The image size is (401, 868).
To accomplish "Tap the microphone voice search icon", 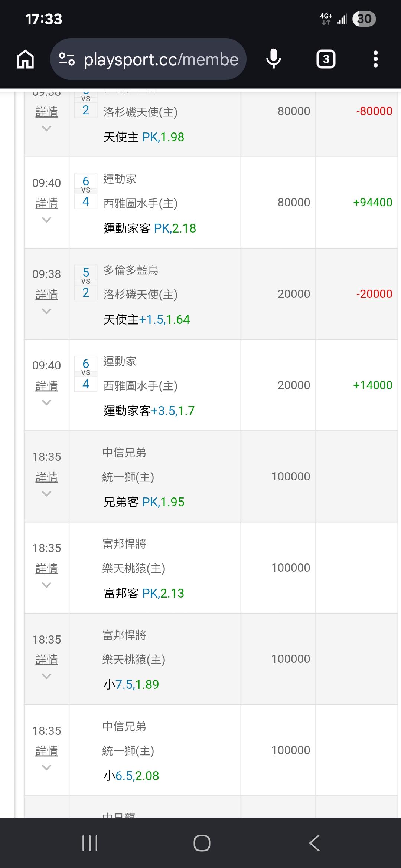I will (x=274, y=59).
